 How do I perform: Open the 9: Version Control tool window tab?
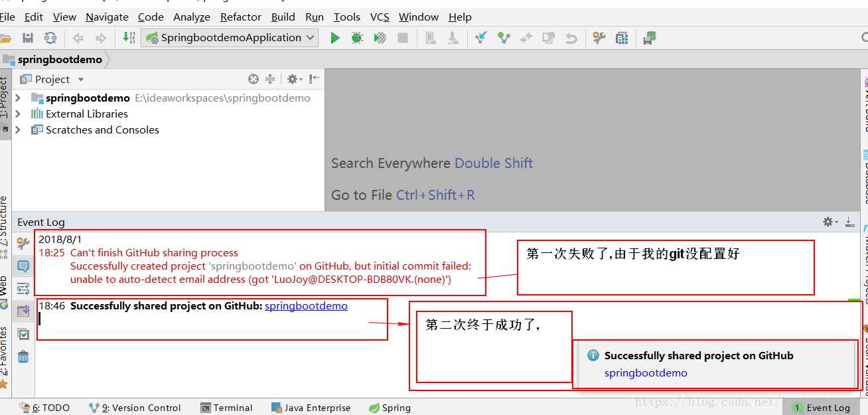(135, 408)
